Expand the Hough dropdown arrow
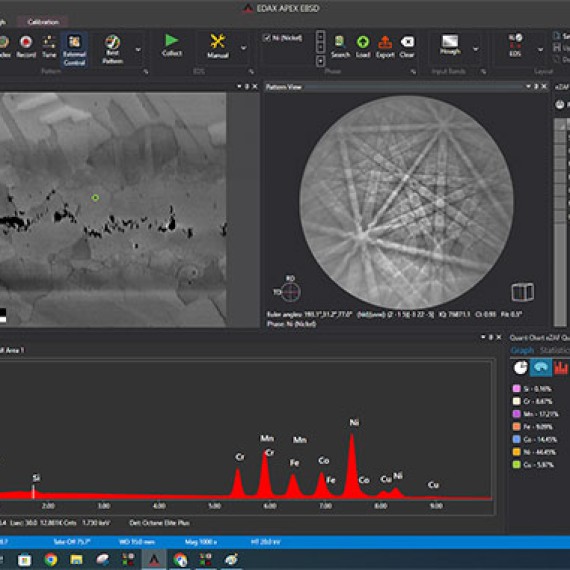The image size is (570, 570). pyautogui.click(x=475, y=49)
